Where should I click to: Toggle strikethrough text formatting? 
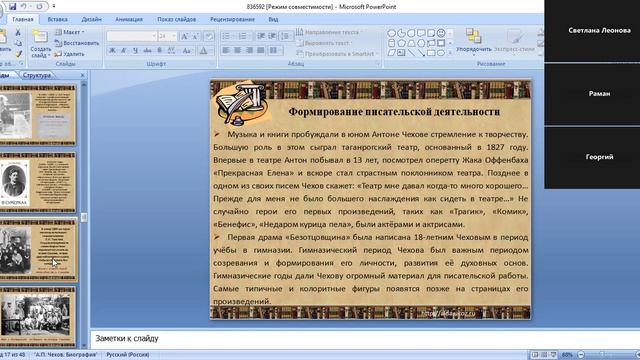pyautogui.click(x=147, y=51)
